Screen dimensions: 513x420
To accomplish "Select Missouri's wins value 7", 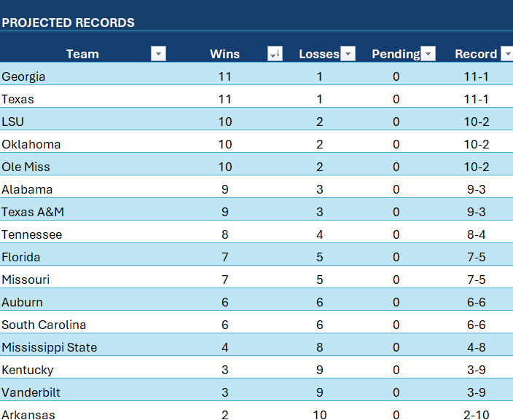I will [x=224, y=280].
